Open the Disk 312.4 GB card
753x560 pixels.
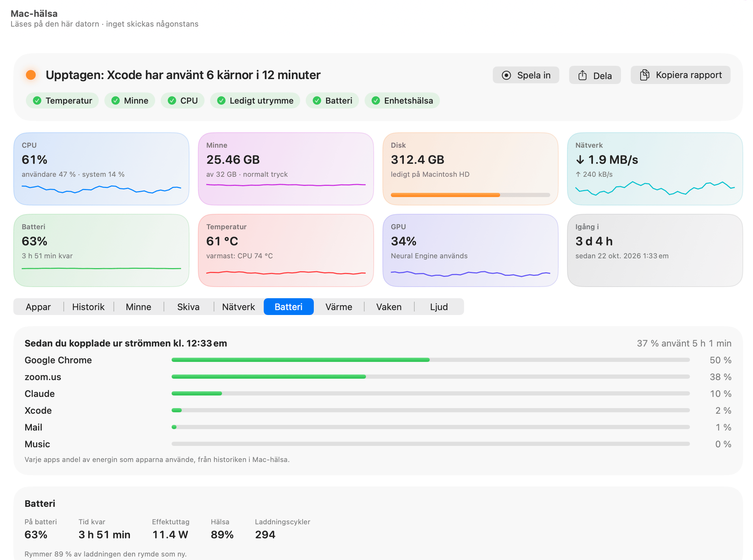[x=470, y=169]
